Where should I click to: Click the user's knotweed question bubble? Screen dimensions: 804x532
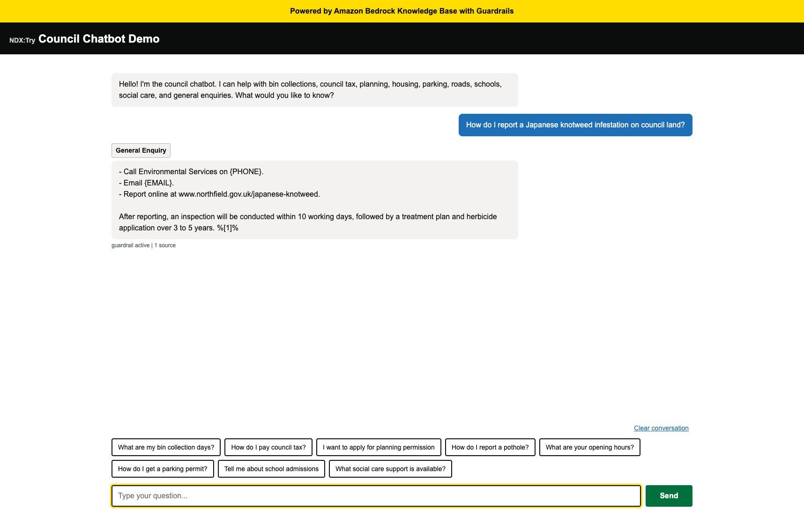575,125
